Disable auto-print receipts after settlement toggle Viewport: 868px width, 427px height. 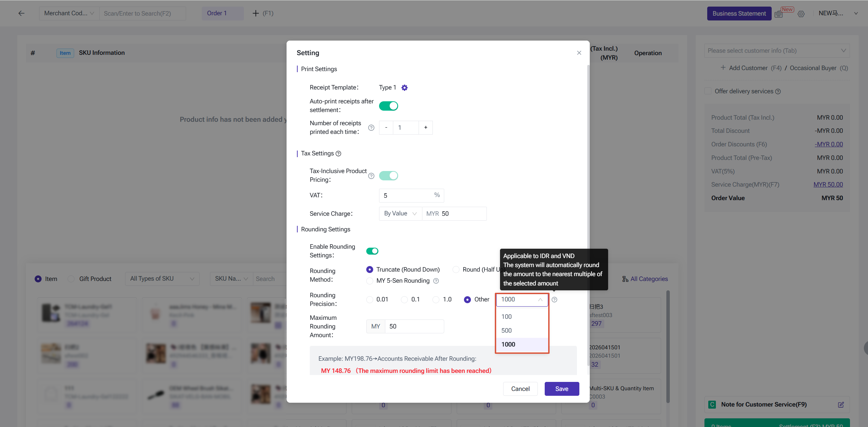click(x=388, y=106)
